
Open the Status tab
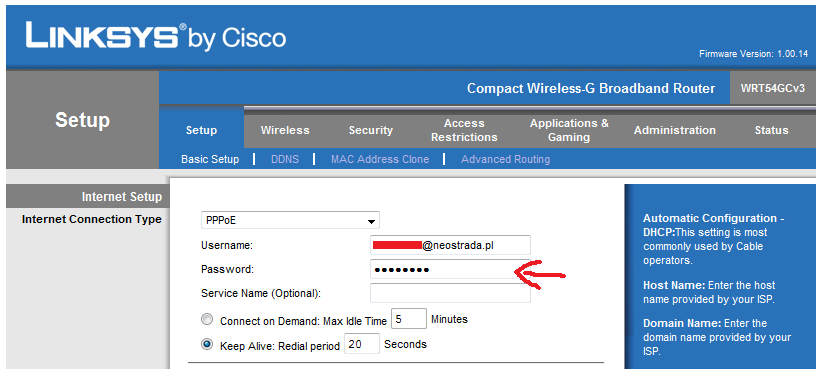click(771, 130)
